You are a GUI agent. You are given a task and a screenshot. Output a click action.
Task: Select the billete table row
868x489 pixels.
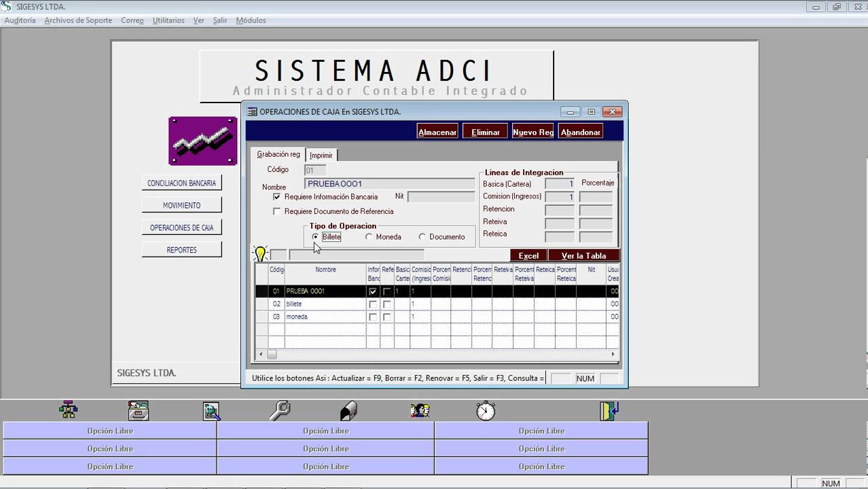click(437, 304)
